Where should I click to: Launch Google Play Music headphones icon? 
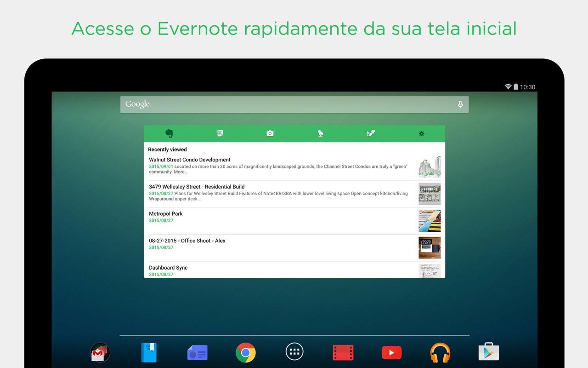(440, 353)
